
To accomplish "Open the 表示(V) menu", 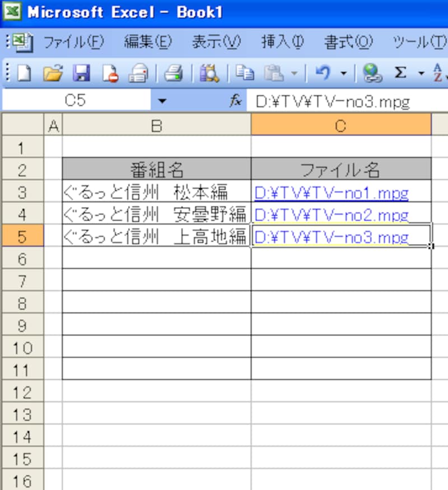I will pos(217,42).
